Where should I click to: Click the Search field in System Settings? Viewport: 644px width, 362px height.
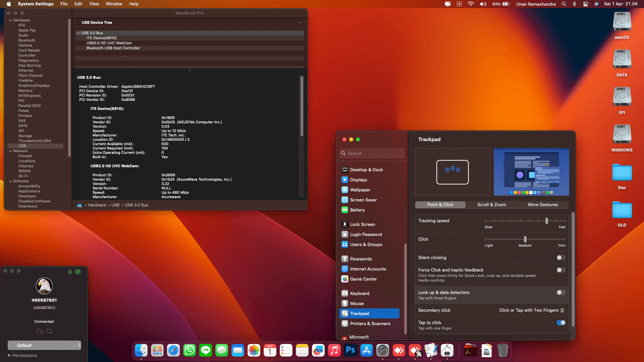[372, 153]
